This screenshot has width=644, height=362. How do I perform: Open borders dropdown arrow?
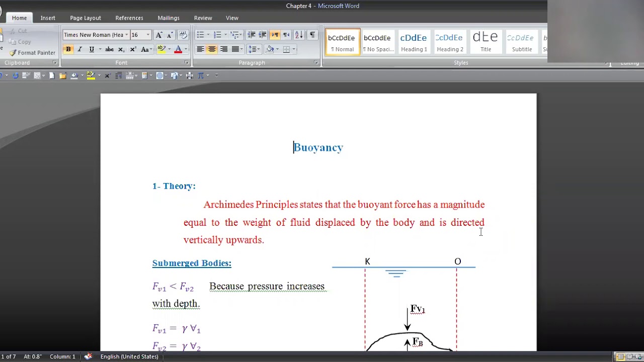click(x=294, y=49)
